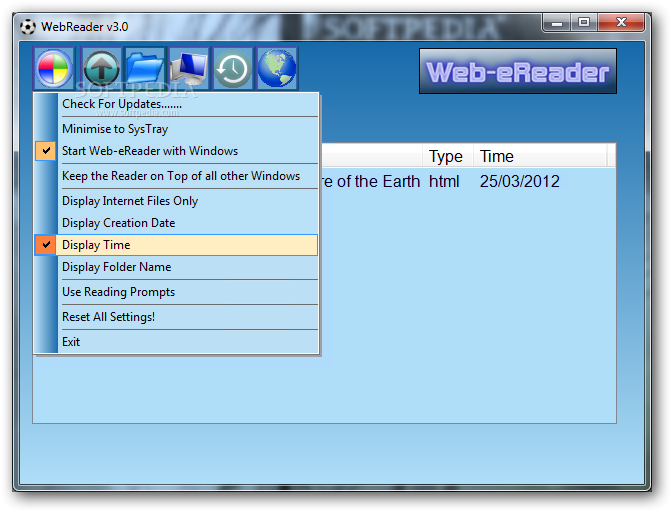The image size is (672, 512).
Task: Click the soccer ball app icon in title bar
Action: click(28, 27)
